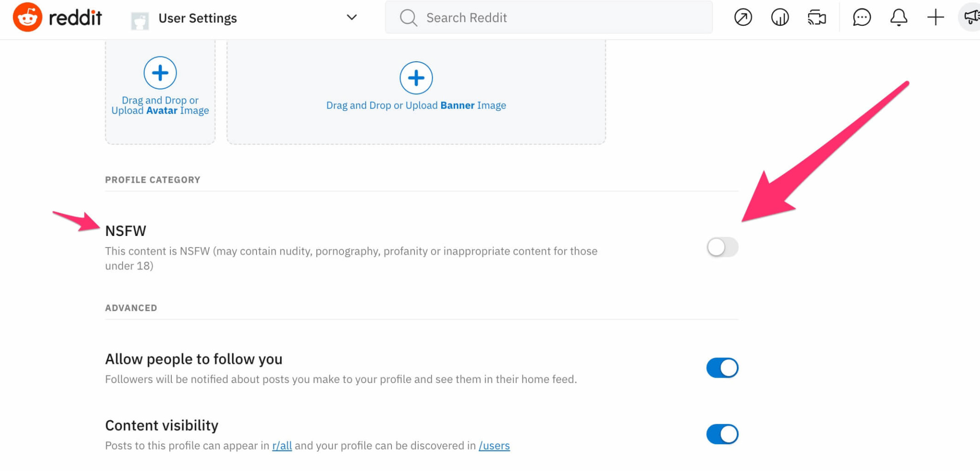Click the search magnifier in the search bar
Image resolution: width=980 pixels, height=471 pixels.
coord(408,18)
